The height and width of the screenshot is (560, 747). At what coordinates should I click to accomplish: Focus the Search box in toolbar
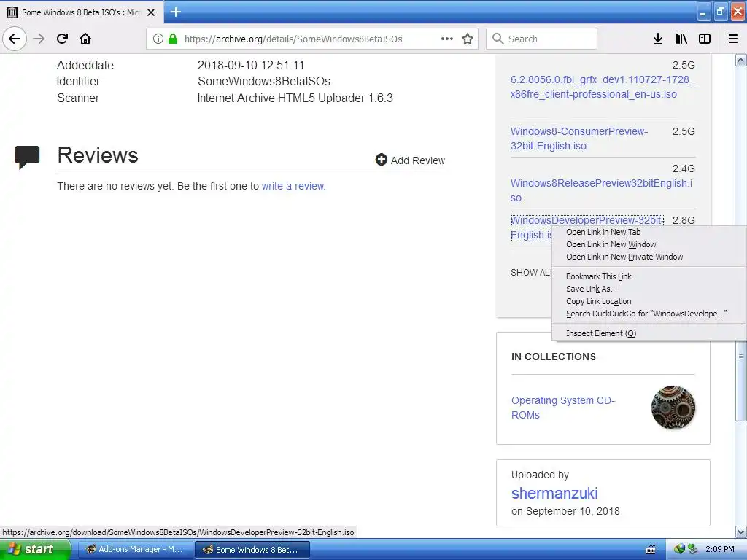coord(542,39)
